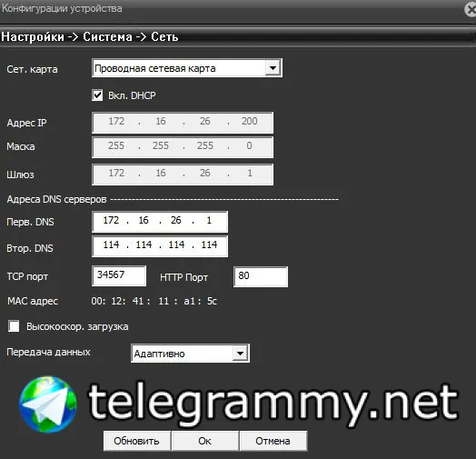Expand the Передача данных dropdown arrow
This screenshot has height=459, width=476.
click(x=240, y=354)
